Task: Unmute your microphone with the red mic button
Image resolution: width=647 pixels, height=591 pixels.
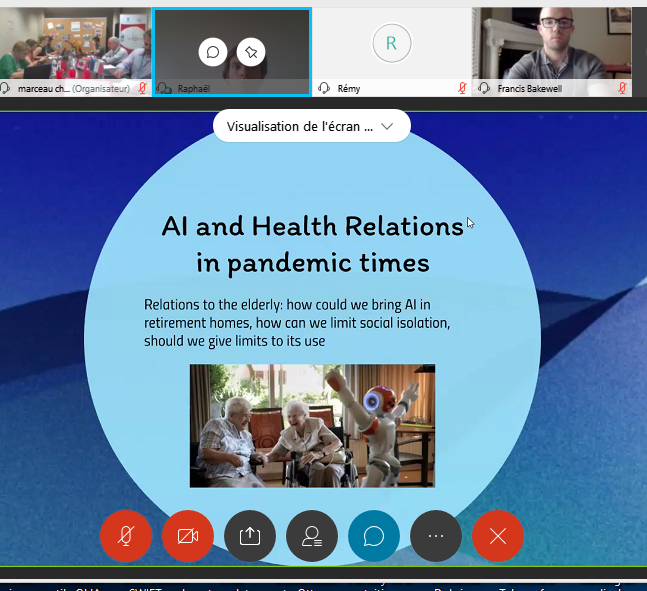Action: coord(126,536)
